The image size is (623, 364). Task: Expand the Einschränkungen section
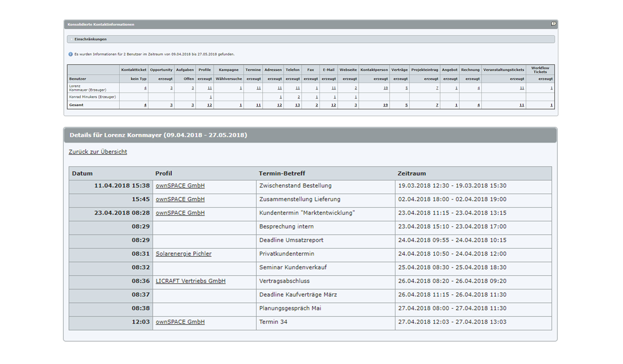pos(311,39)
